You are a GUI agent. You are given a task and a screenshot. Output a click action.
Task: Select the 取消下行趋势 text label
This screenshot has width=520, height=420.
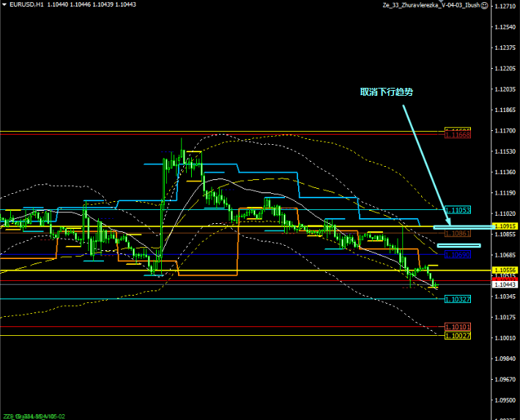[x=387, y=92]
